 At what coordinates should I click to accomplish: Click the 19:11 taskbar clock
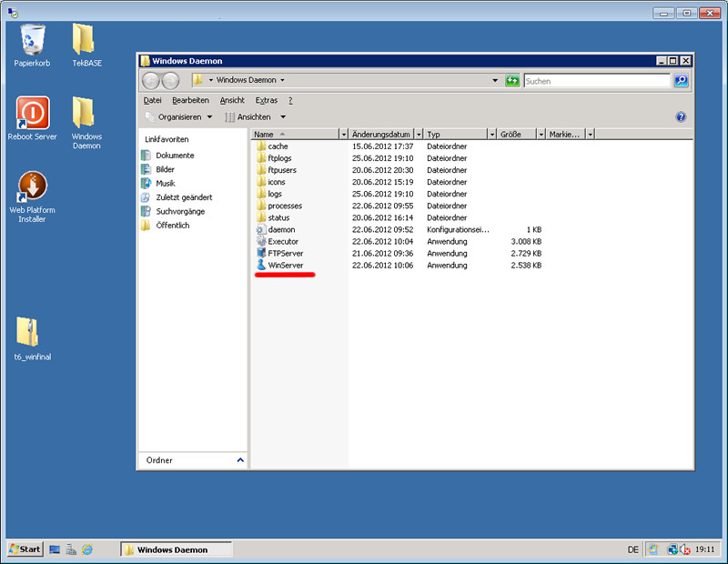(704, 549)
